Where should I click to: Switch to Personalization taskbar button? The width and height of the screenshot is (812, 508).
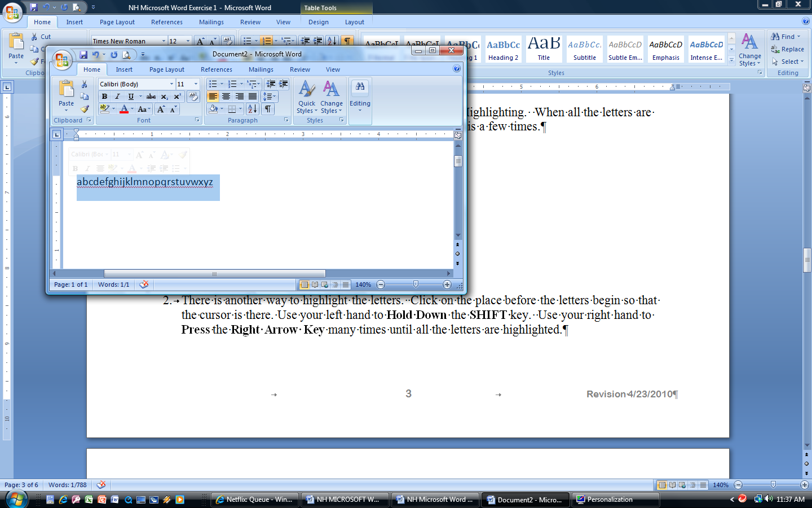pos(616,500)
